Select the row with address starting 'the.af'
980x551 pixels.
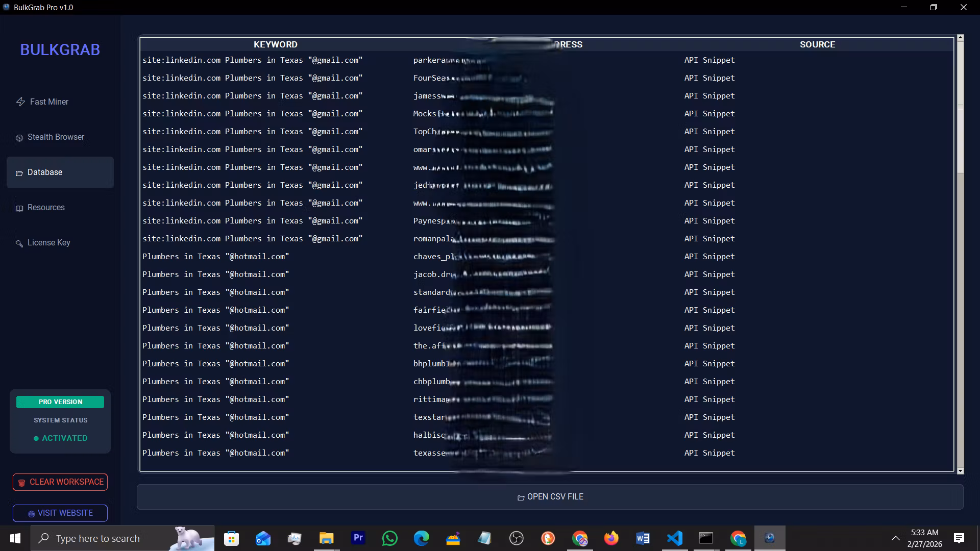[x=547, y=346]
